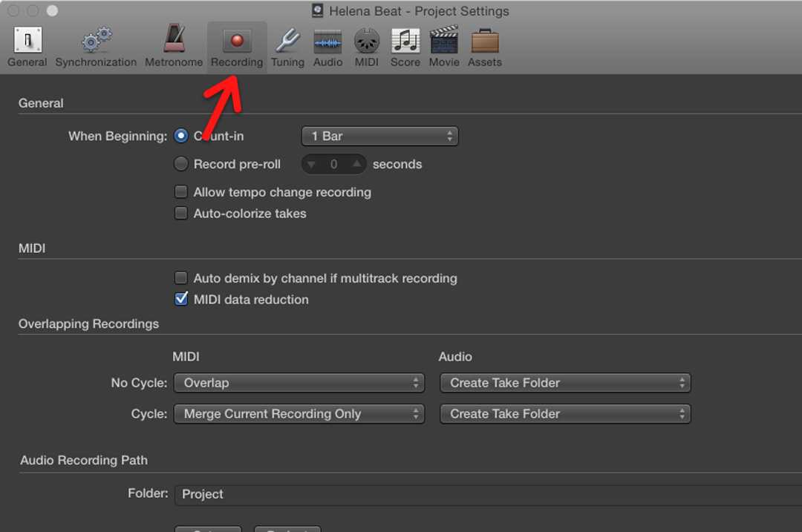
Task: Check Auto demix by channel option
Action: coord(180,278)
